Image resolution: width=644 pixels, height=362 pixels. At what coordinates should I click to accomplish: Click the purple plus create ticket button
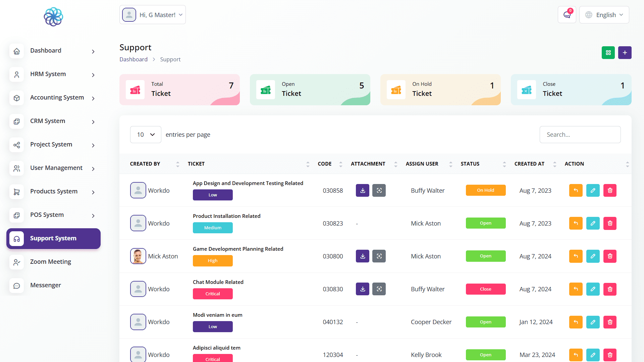(625, 53)
